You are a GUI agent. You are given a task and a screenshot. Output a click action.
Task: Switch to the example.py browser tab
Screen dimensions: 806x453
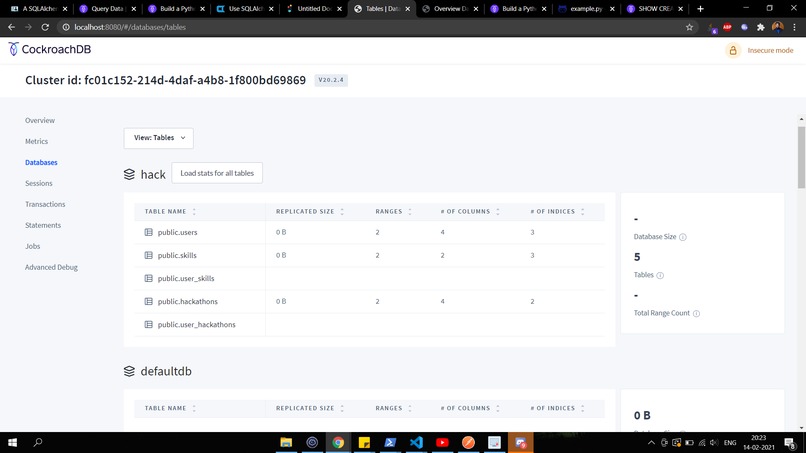585,9
